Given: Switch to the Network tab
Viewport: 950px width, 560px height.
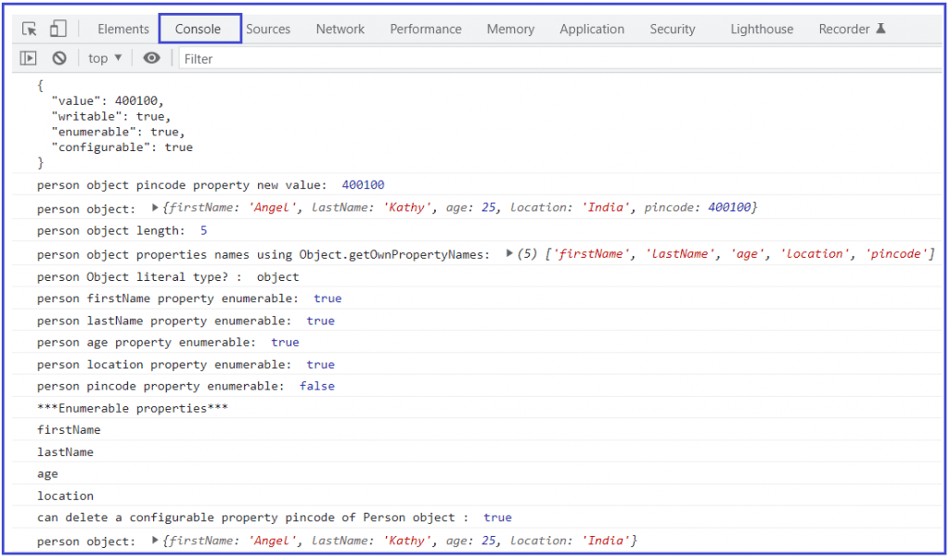Looking at the screenshot, I should click(340, 29).
